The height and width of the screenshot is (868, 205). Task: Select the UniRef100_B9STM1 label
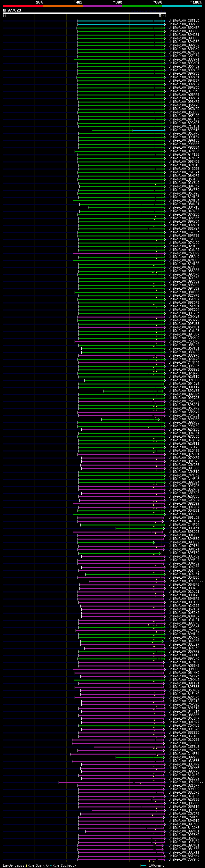pyautogui.click(x=184, y=528)
